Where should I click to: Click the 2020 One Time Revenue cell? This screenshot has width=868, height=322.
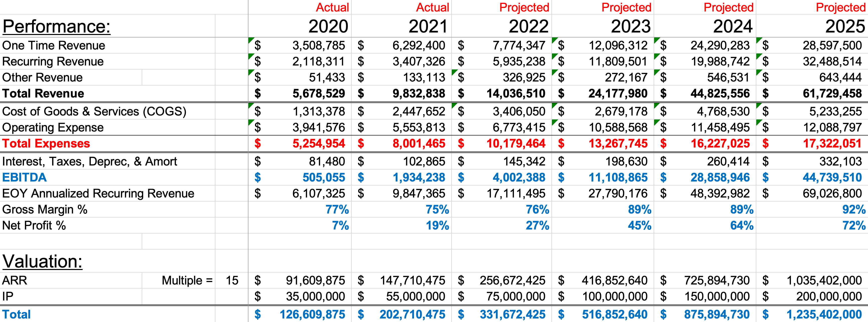(318, 45)
